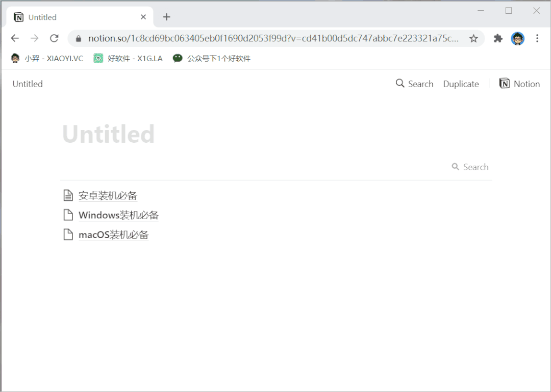The height and width of the screenshot is (392, 551).
Task: Click the browser back arrow
Action: point(15,38)
